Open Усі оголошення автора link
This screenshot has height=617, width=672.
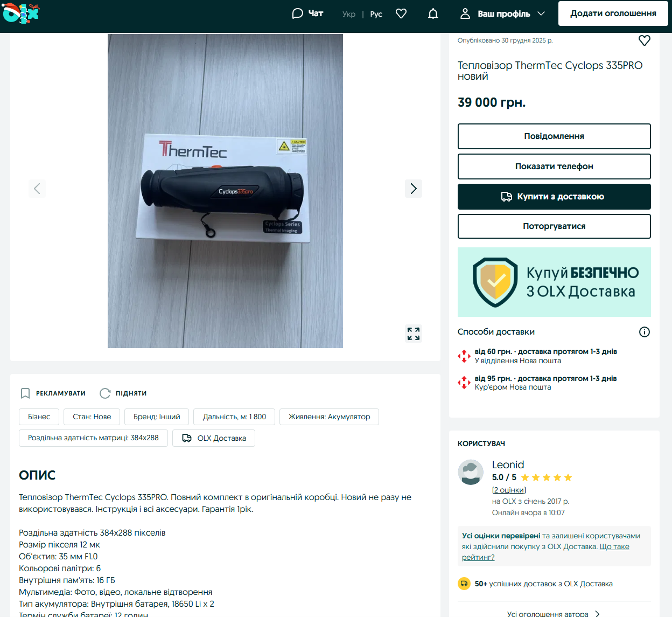548,614
